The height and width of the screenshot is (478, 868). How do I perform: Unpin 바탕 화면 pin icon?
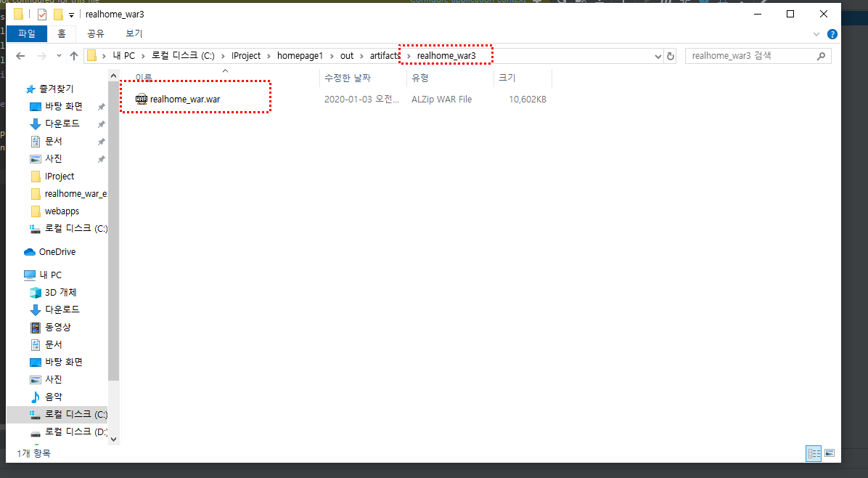click(x=102, y=107)
